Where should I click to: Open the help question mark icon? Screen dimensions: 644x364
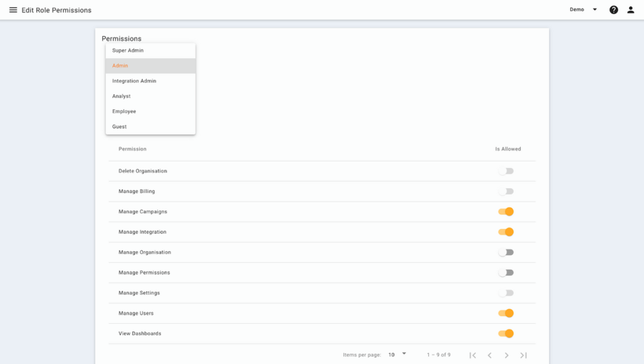point(614,10)
